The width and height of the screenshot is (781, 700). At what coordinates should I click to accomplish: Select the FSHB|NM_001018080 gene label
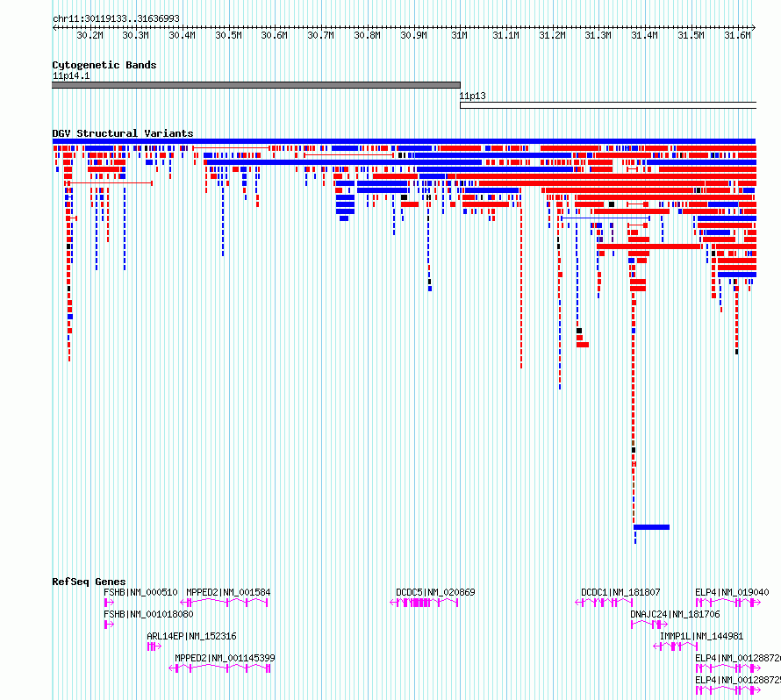point(148,614)
